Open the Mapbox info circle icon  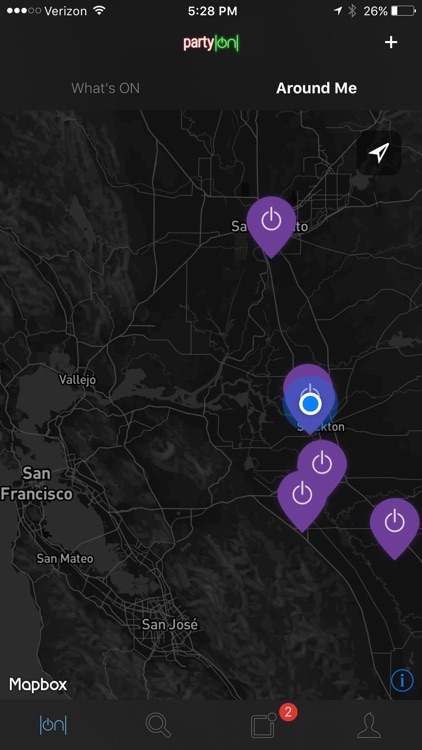[x=402, y=680]
